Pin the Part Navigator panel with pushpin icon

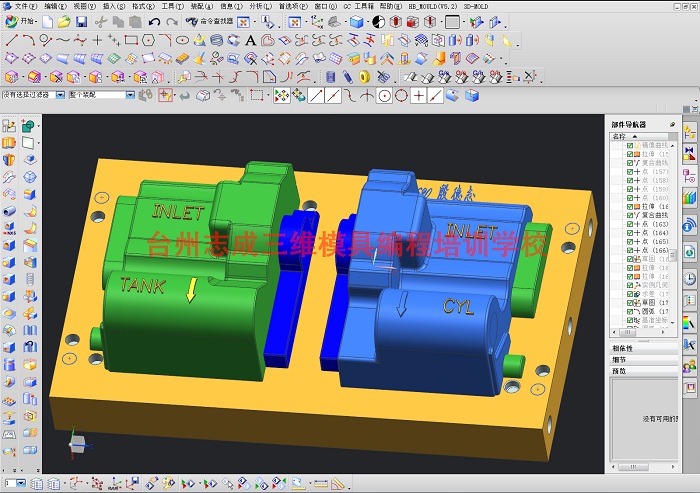(x=672, y=124)
